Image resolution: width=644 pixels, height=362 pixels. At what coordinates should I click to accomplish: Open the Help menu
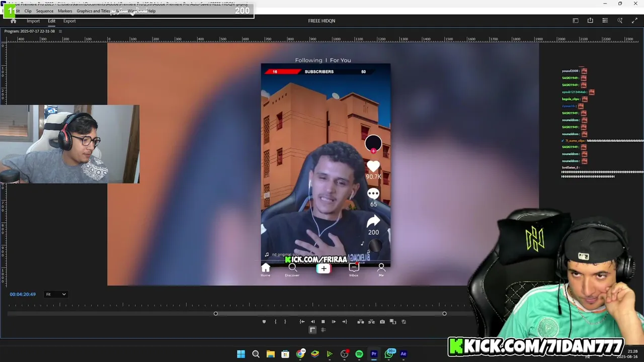coord(151,11)
